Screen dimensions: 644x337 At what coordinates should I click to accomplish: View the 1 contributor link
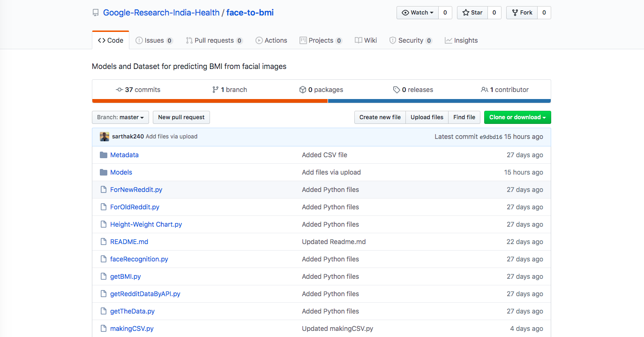(x=505, y=90)
